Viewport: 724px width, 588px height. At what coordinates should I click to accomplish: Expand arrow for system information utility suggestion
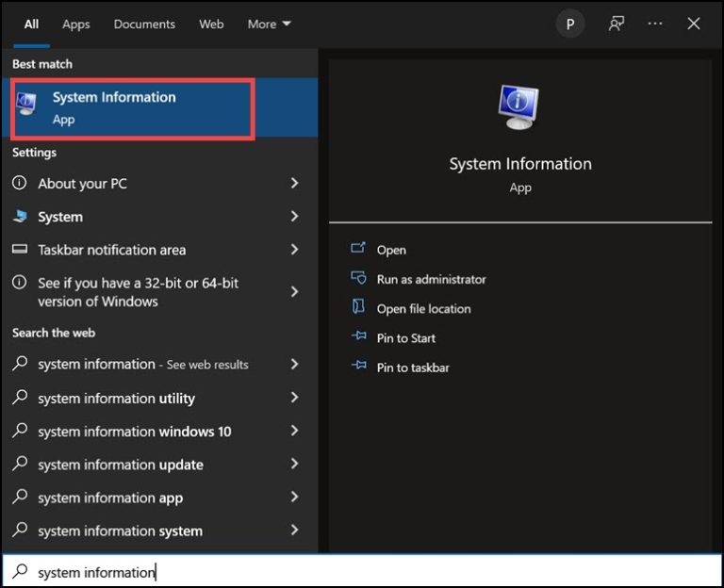[294, 398]
